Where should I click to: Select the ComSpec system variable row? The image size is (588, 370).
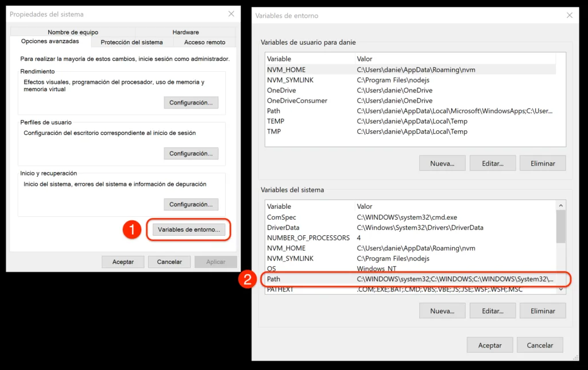pos(410,217)
